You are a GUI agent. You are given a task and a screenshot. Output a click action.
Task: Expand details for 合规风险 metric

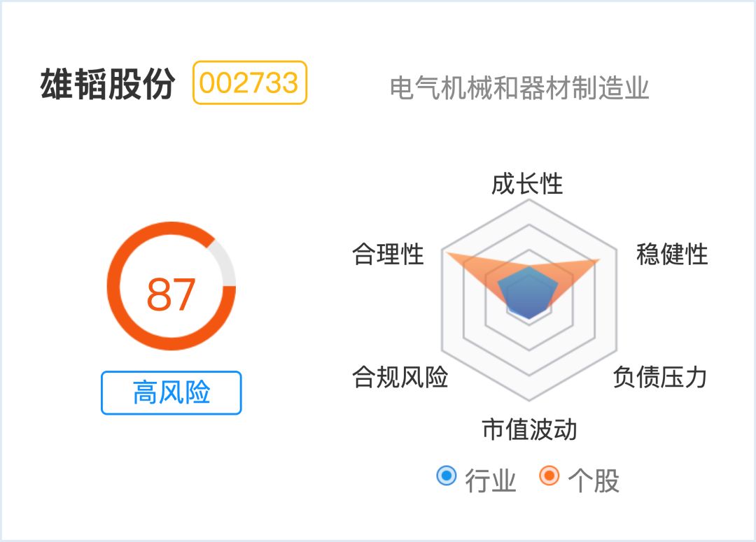tap(403, 378)
